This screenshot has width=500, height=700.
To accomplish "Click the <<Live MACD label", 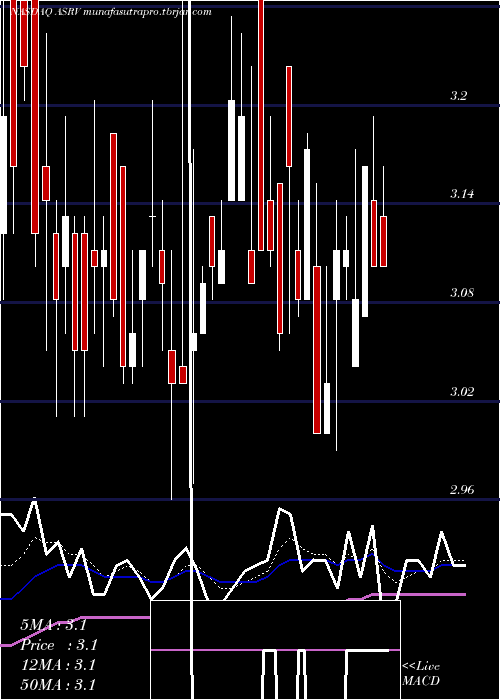I will tap(421, 674).
